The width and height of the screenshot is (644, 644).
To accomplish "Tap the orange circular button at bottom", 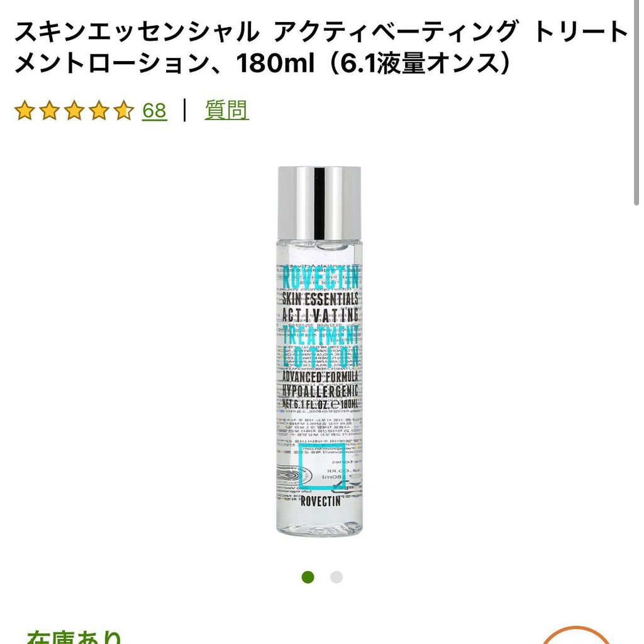I will 577,635.
